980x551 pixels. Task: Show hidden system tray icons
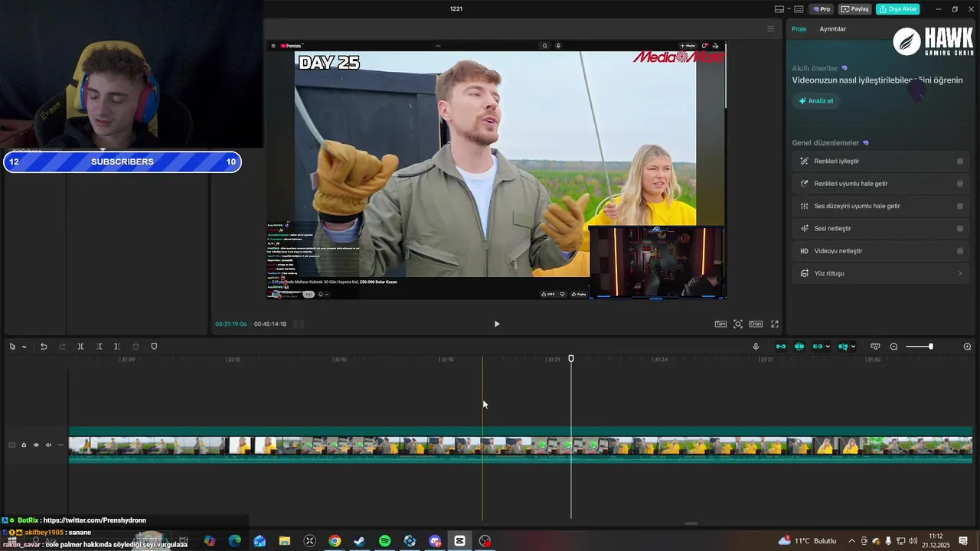click(x=851, y=541)
